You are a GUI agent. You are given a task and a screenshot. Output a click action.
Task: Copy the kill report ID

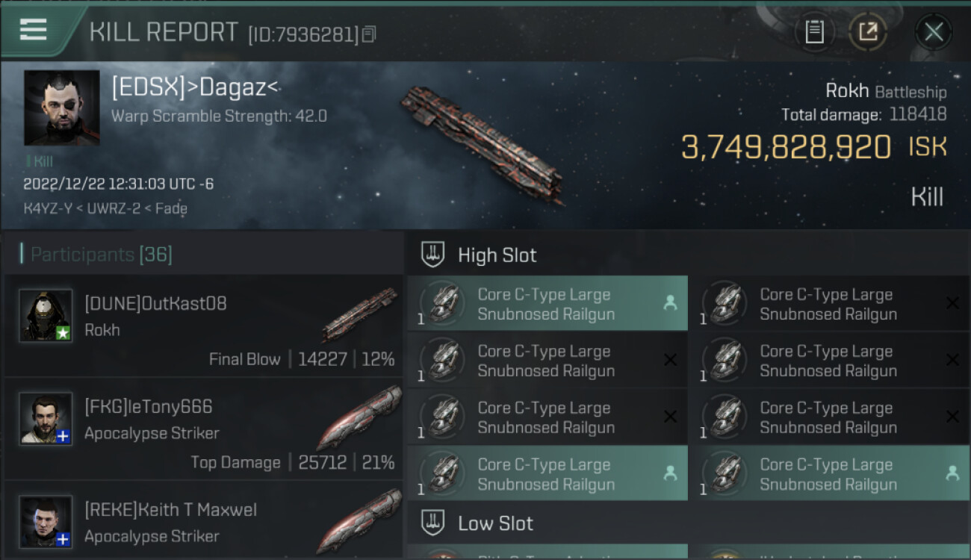click(369, 34)
